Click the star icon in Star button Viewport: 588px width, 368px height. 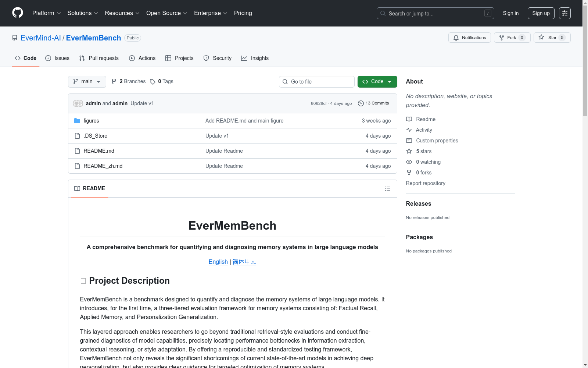541,37
